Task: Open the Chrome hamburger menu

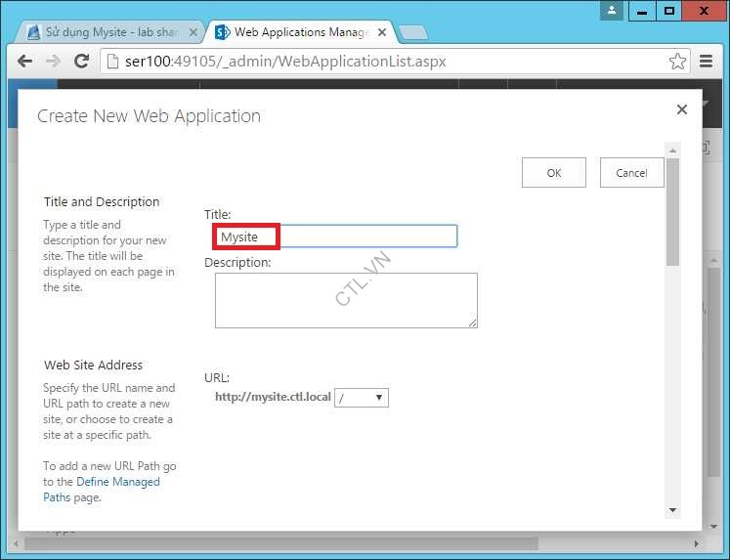Action: click(706, 61)
